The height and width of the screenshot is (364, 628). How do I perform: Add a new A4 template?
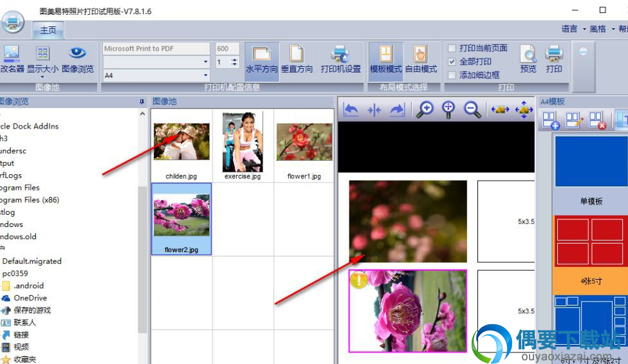[x=551, y=120]
